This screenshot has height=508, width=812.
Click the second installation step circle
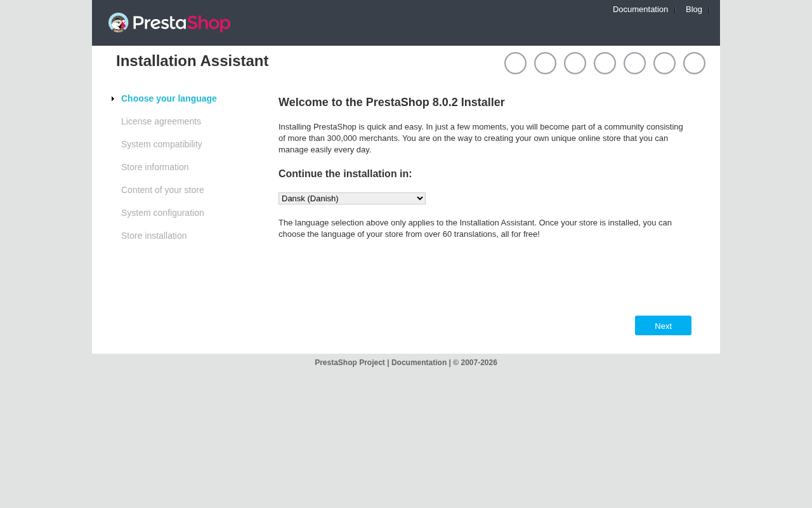(x=545, y=63)
